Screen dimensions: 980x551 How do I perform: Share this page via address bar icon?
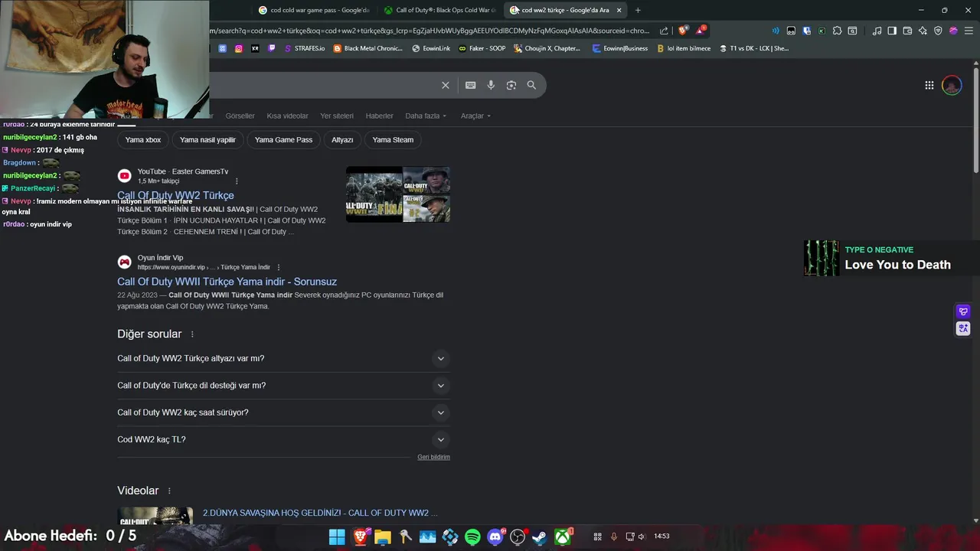(664, 31)
